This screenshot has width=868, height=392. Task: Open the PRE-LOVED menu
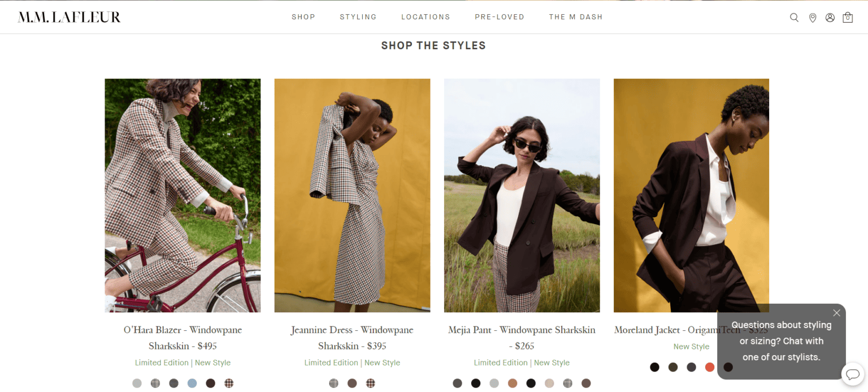tap(499, 17)
